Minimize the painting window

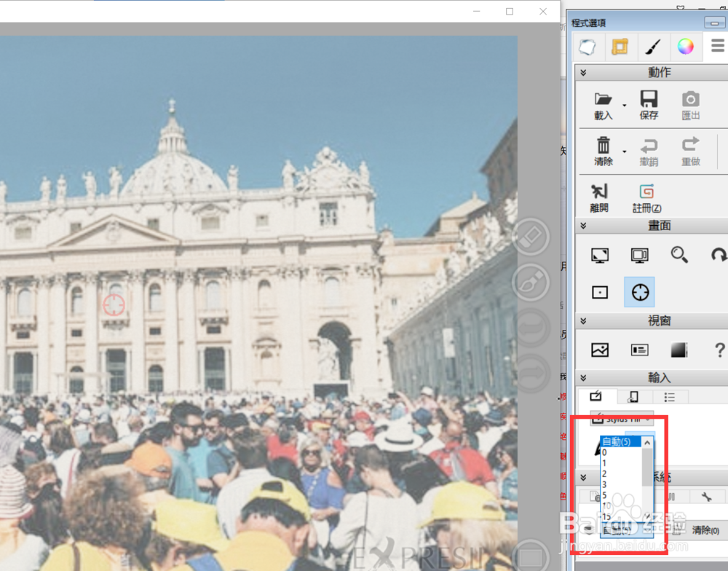(x=476, y=11)
